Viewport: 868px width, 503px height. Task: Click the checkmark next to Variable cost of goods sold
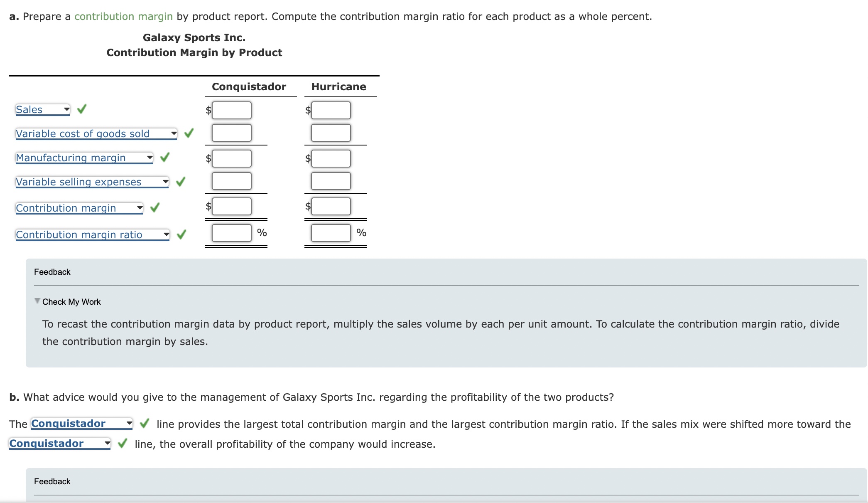pos(189,133)
